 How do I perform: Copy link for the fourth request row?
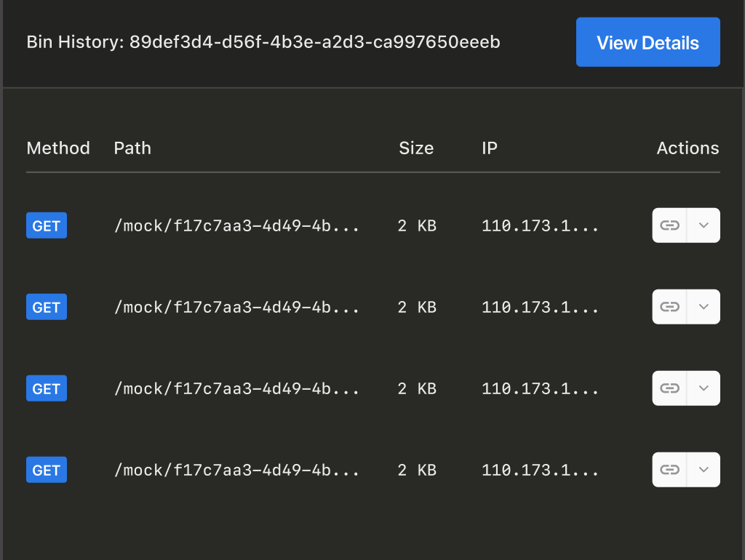pos(669,470)
